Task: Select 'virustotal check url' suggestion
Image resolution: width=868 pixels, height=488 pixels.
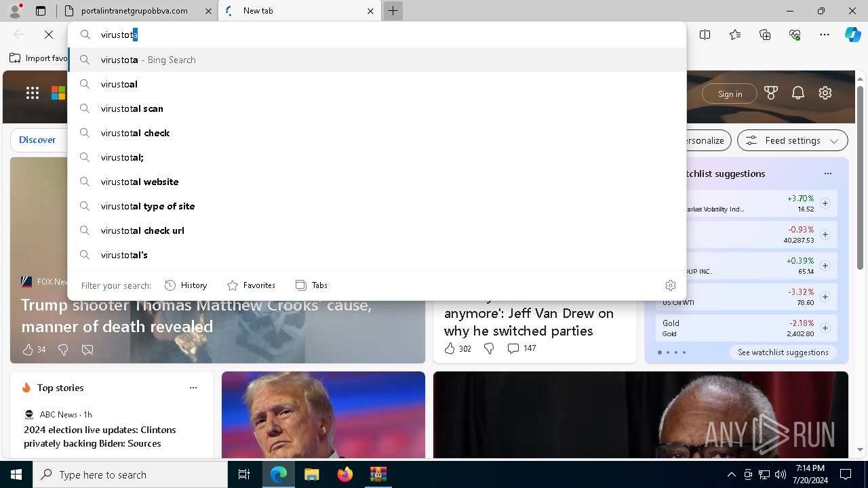Action: 377,230
